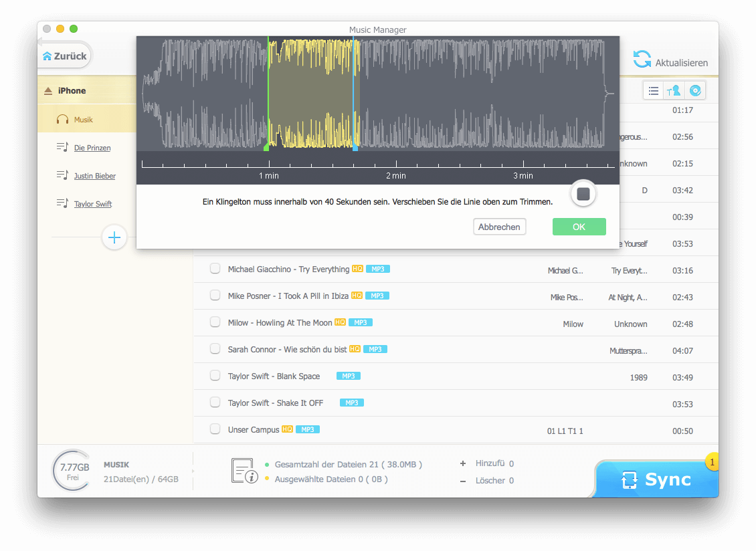The image size is (756, 551).
Task: Open the Die Prinzen playlist
Action: click(x=92, y=148)
